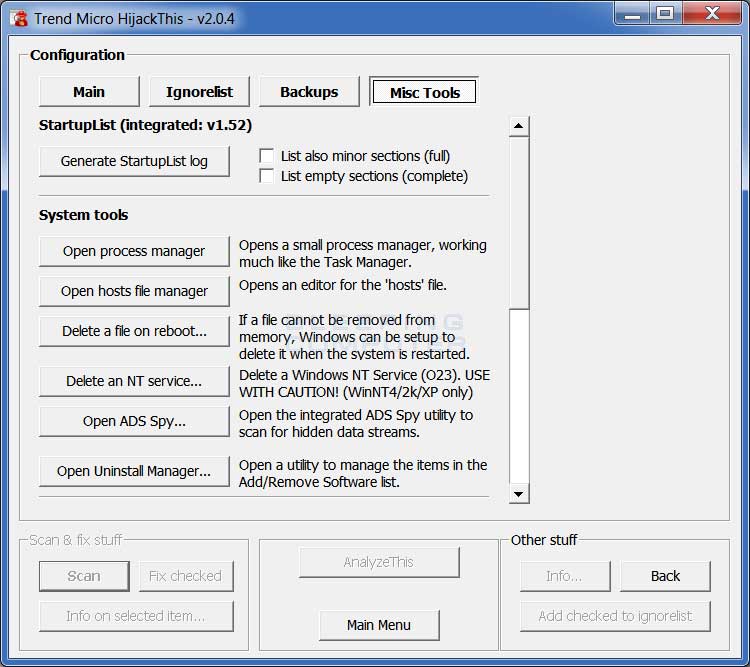Image resolution: width=750 pixels, height=667 pixels.
Task: Click the HijackThis app icon in title bar
Action: coord(19,19)
